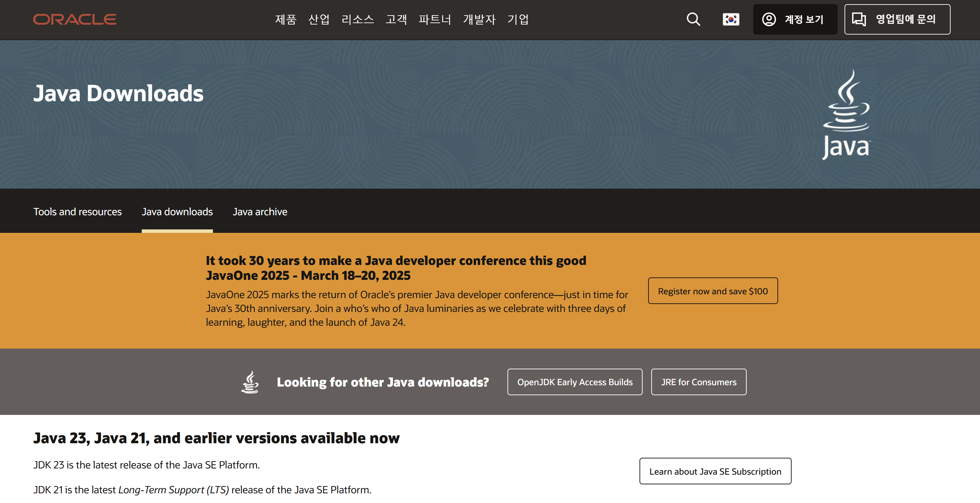
Task: Open the 제품 menu
Action: point(285,19)
